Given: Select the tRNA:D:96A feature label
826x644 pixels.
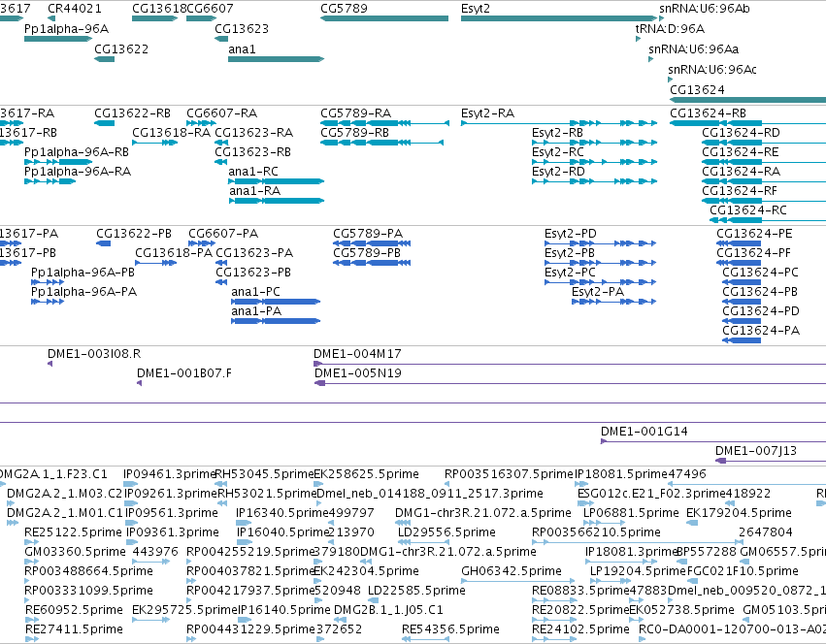Looking at the screenshot, I should click(x=670, y=29).
